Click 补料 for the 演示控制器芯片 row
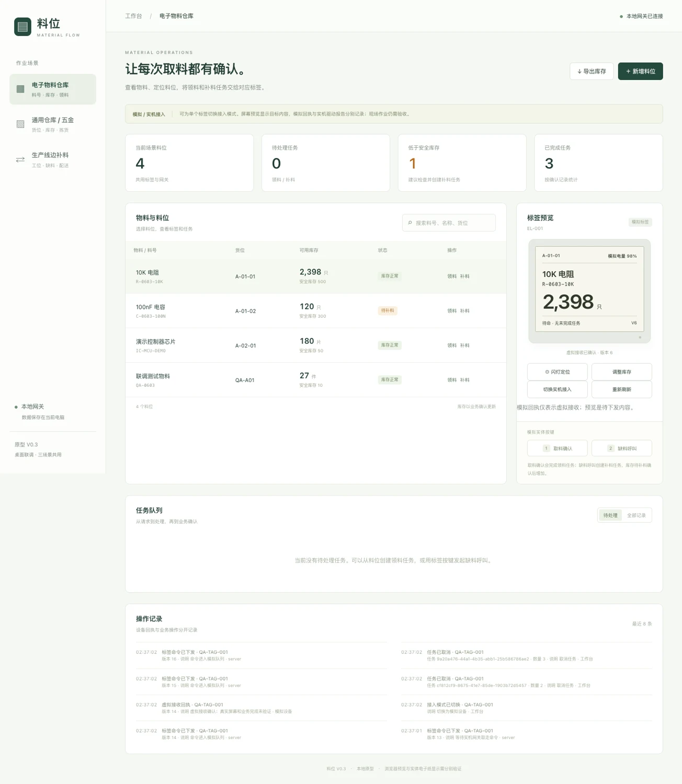 tap(465, 345)
